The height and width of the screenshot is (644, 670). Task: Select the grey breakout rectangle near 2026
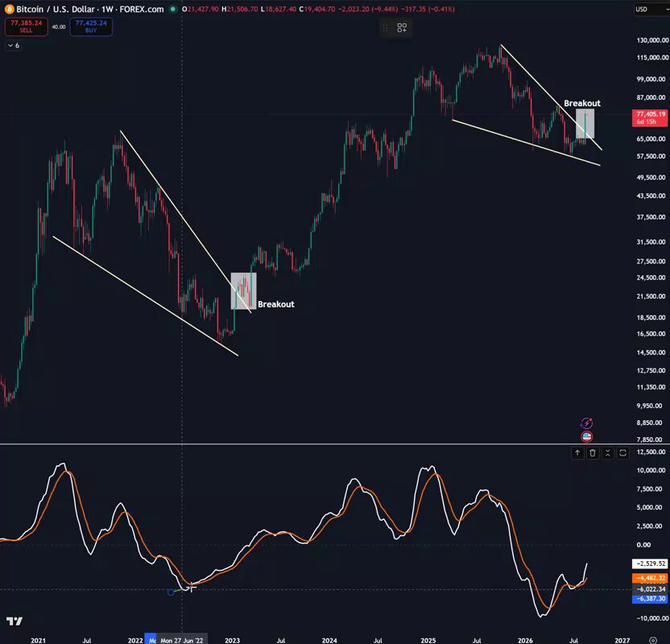pos(585,124)
